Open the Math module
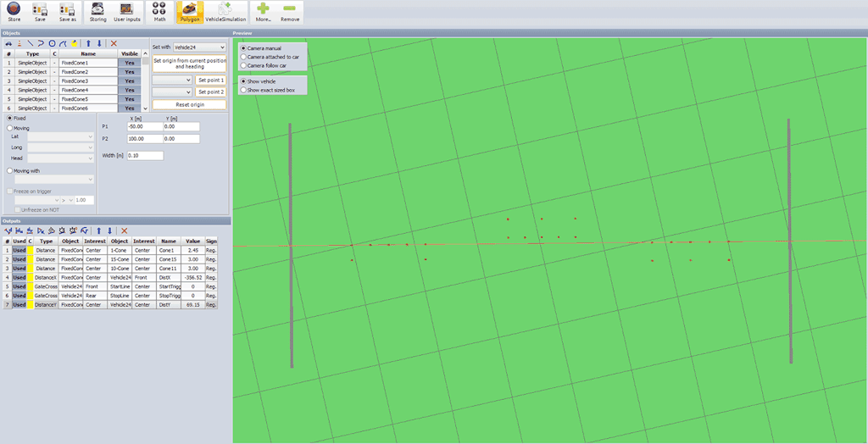The width and height of the screenshot is (868, 444). tap(159, 12)
